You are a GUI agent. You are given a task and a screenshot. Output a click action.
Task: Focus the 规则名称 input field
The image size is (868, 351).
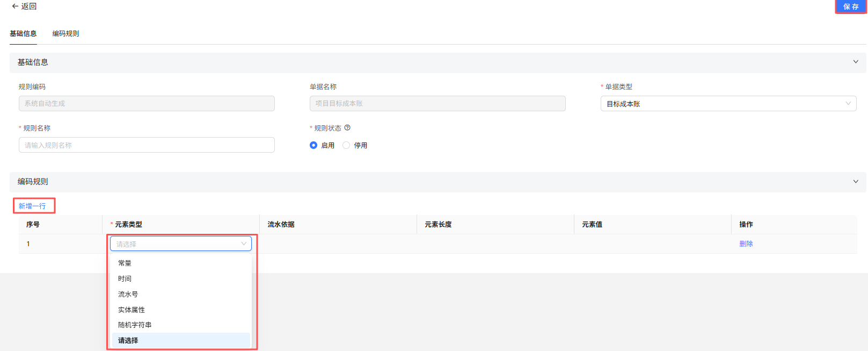(x=147, y=145)
